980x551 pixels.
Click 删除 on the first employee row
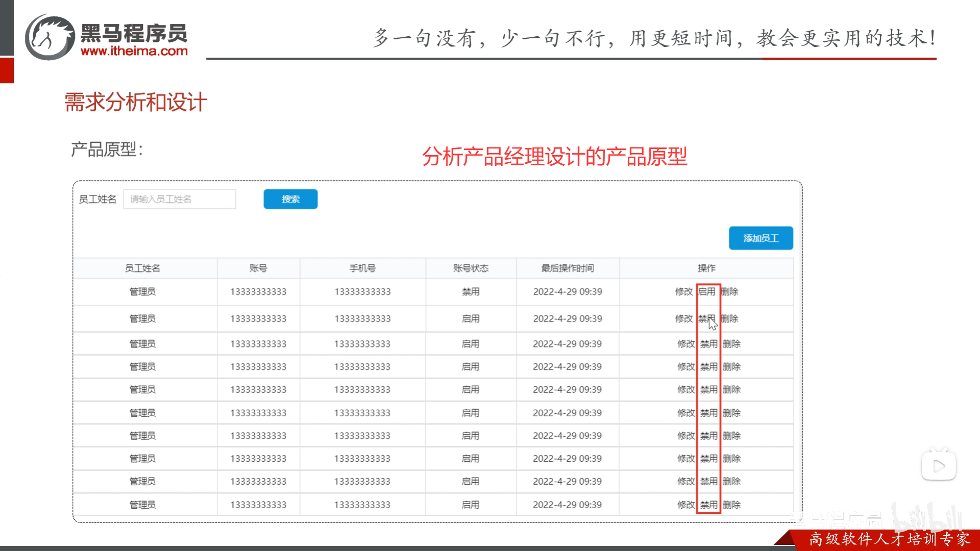(731, 291)
